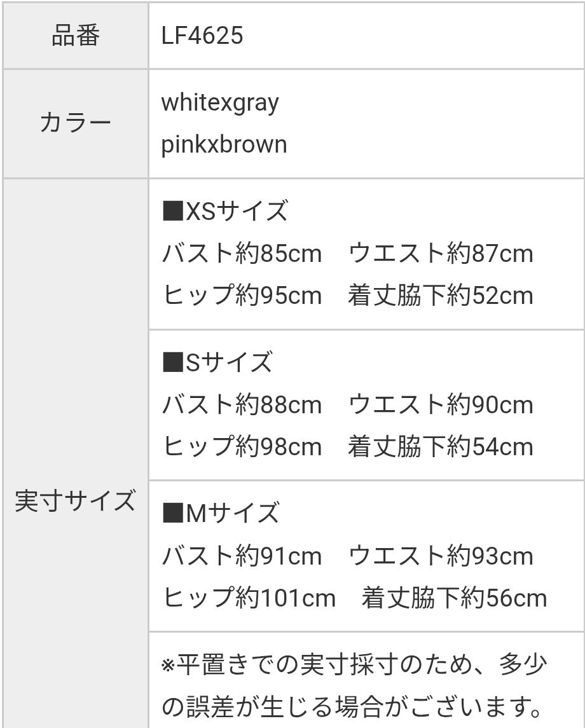The image size is (585, 728).
Task: Click the black square before Sサイズ
Action: (172, 362)
